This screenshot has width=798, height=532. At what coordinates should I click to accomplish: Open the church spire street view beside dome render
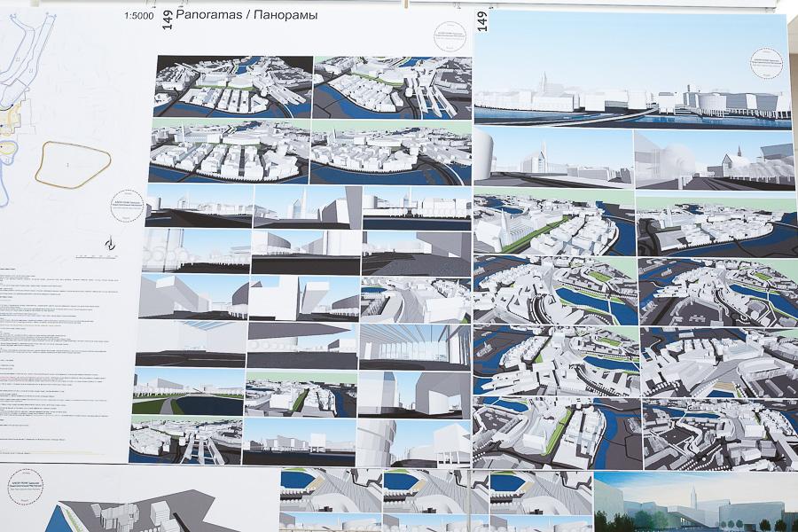[553, 160]
